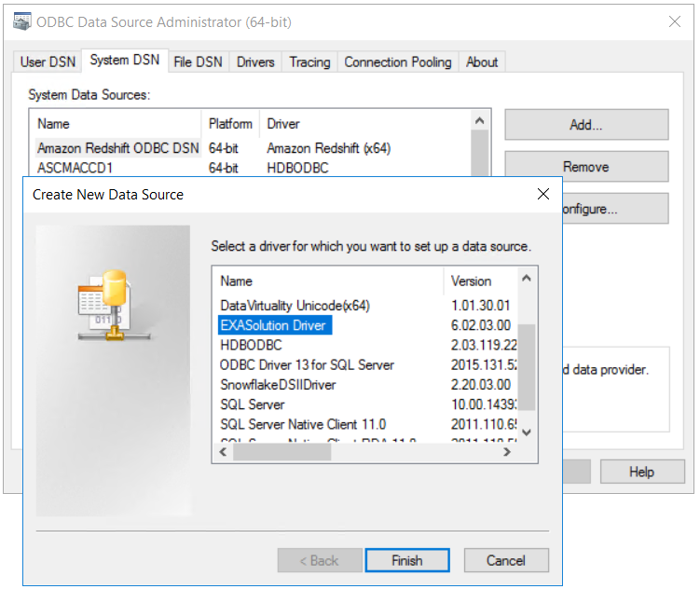Open the File DSN tab

198,62
